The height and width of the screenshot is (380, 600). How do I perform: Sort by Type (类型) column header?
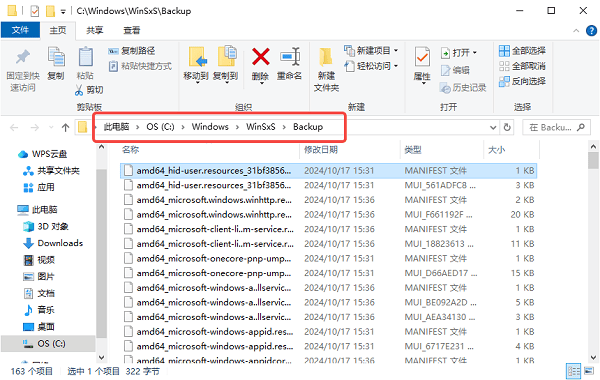coord(413,150)
